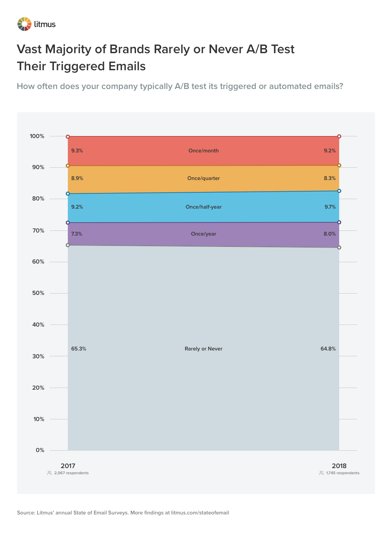The height and width of the screenshot is (554, 392).
Task: Select the orange 2018 Once/quarter data point
Action: [x=339, y=165]
